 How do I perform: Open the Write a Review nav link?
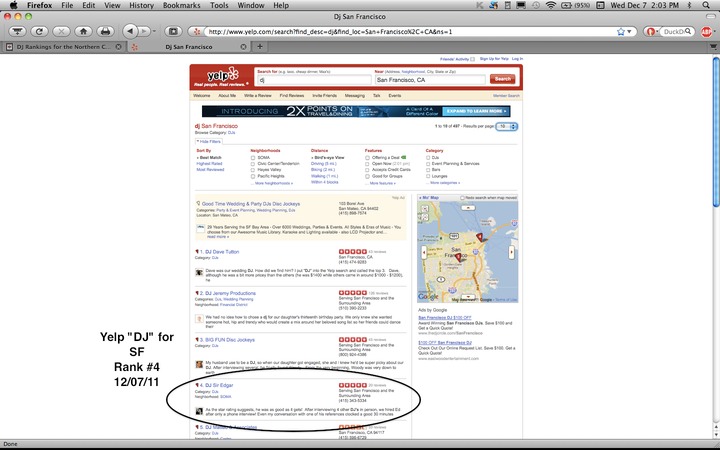257,96
